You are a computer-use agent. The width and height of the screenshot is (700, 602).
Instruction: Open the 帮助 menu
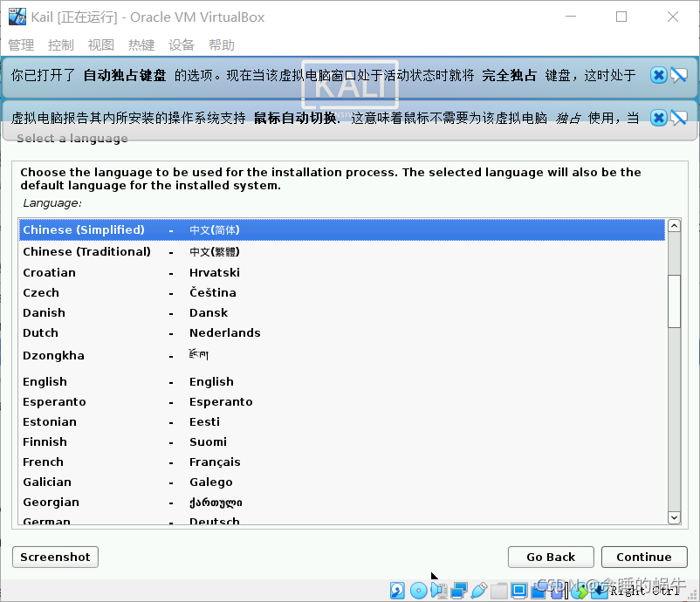coord(222,45)
